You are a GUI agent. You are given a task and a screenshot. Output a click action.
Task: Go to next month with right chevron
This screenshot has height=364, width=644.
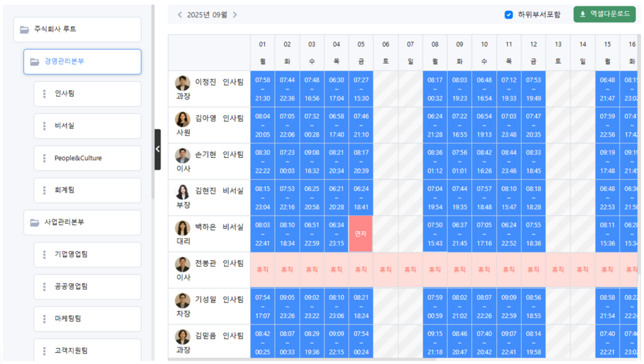[x=235, y=14]
